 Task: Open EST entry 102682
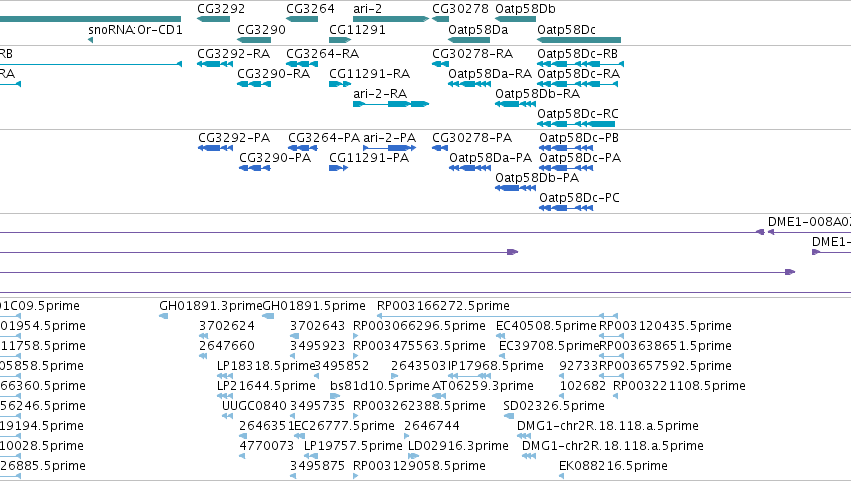coord(583,387)
